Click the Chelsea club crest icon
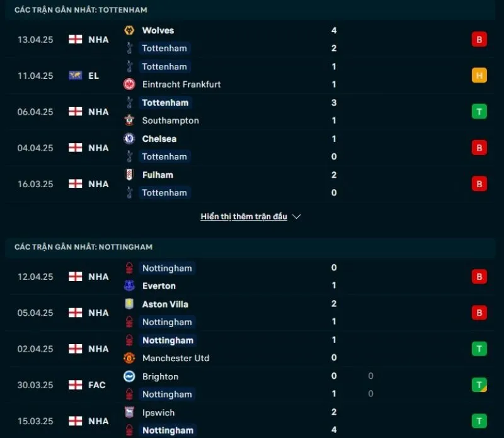The image size is (504, 438). coord(130,139)
